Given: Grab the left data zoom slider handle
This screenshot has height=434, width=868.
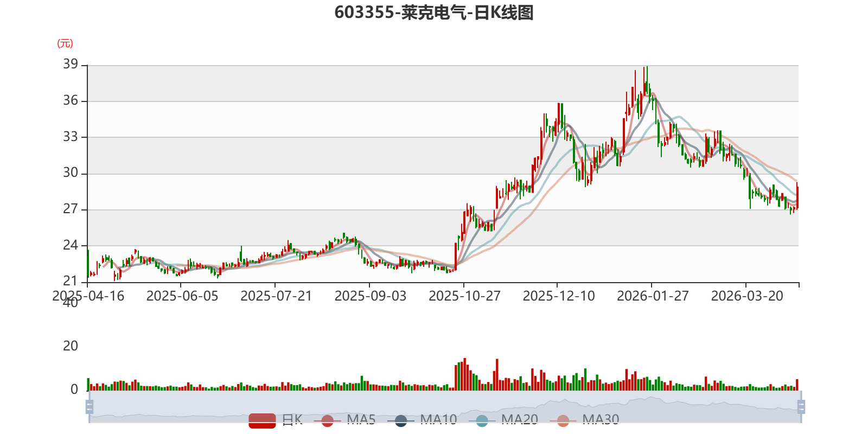Looking at the screenshot, I should point(90,406).
